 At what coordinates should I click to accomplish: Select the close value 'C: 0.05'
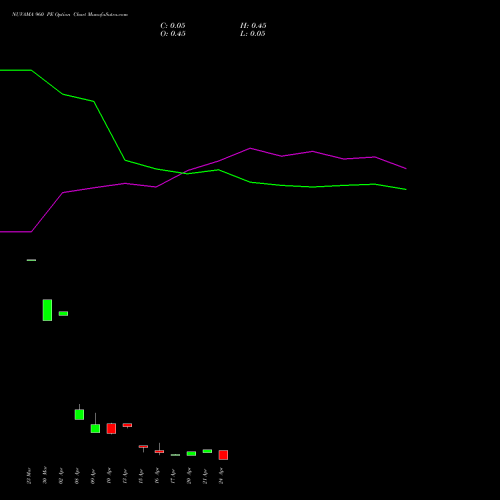click(x=173, y=26)
